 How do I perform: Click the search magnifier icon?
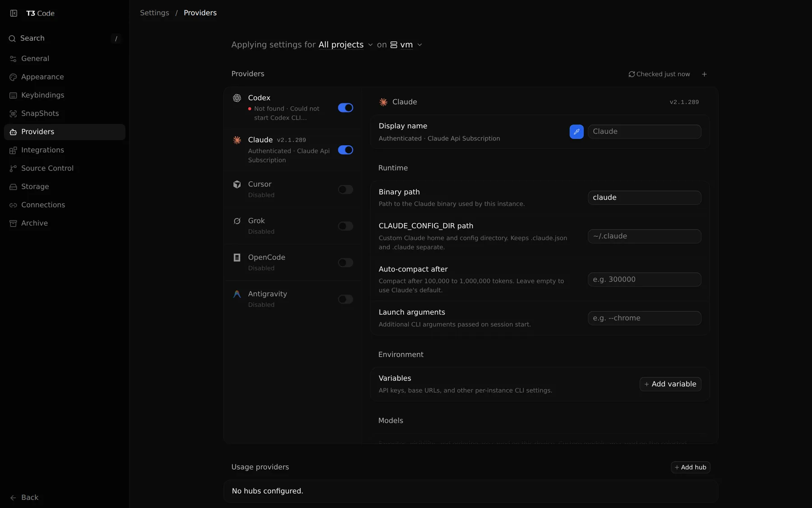[12, 38]
